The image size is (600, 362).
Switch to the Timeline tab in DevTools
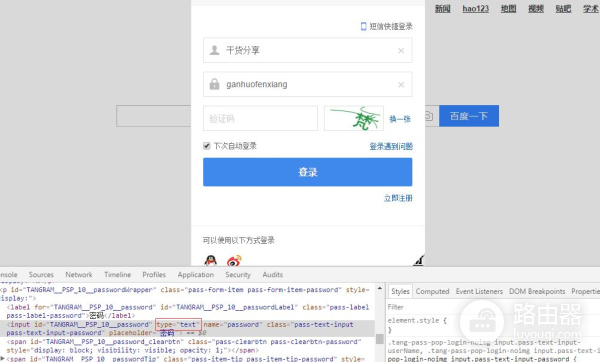(117, 274)
